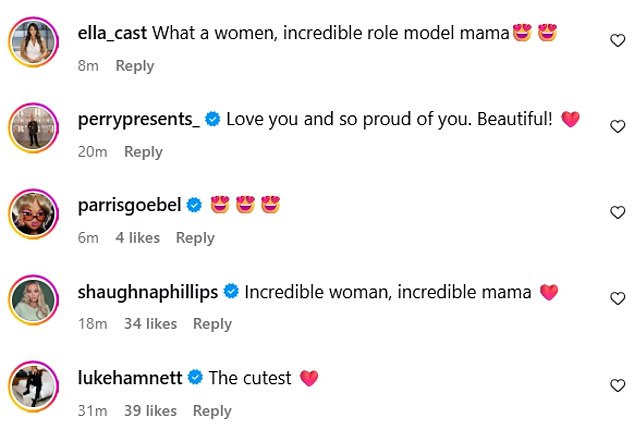Screen dimensions: 634x442
Task: Tap the heart beside parrisgoebel's comment
Action: (x=617, y=212)
